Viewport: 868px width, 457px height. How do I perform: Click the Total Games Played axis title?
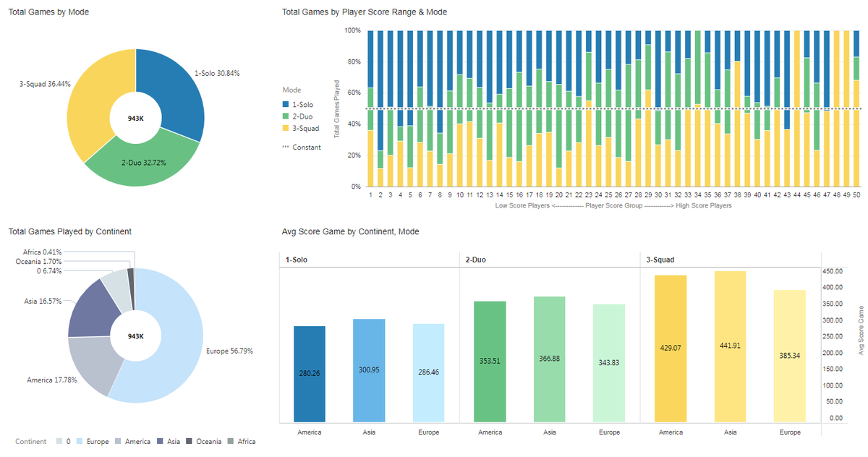click(336, 109)
